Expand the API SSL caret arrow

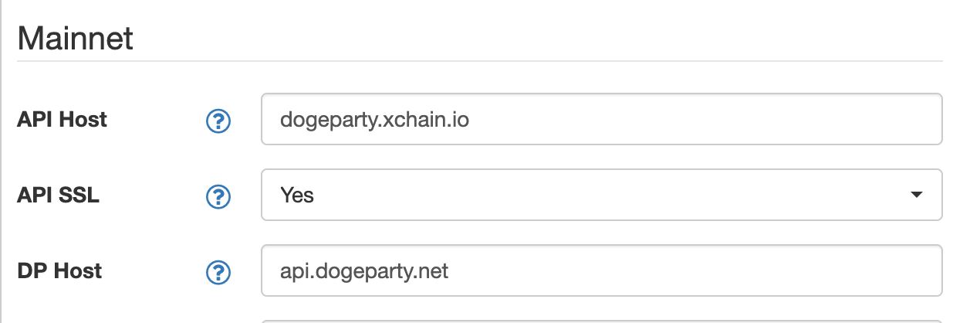pyautogui.click(x=916, y=195)
